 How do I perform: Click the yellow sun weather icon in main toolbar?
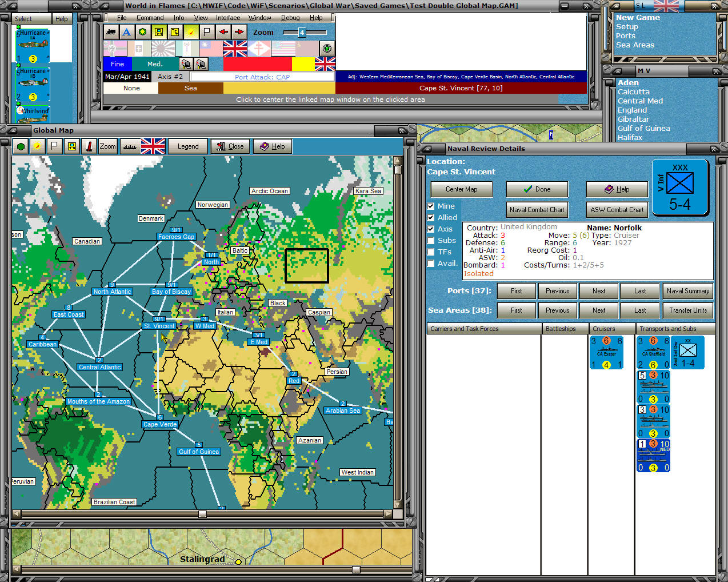click(191, 32)
